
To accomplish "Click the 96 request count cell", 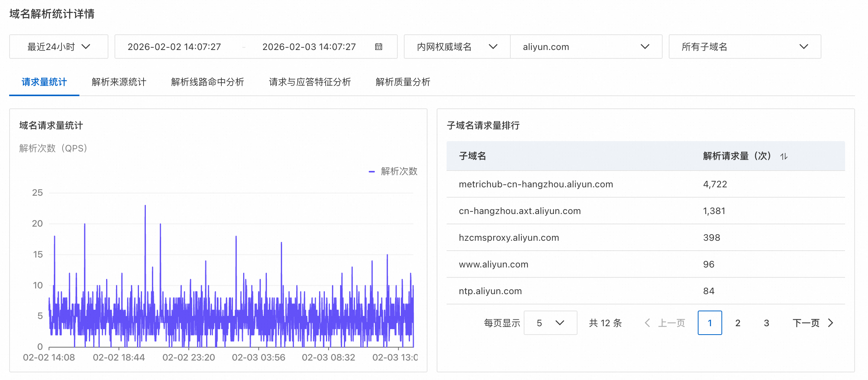I will pos(708,264).
